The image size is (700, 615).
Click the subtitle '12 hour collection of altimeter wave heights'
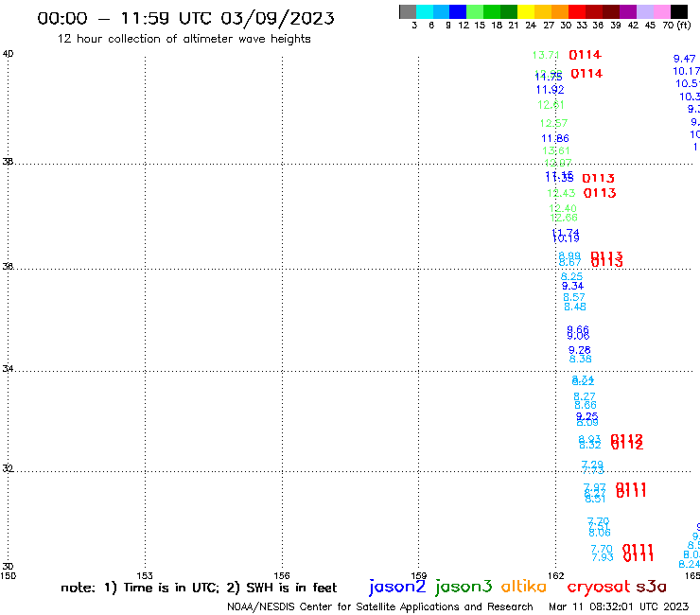[184, 39]
